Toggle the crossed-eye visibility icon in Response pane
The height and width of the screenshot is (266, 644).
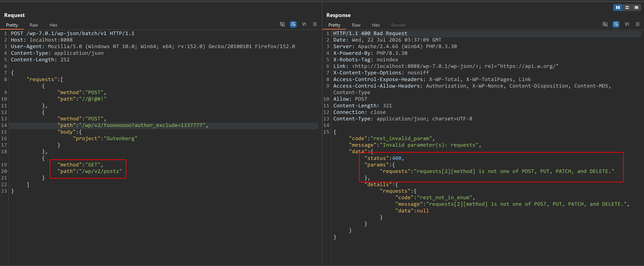(x=605, y=24)
